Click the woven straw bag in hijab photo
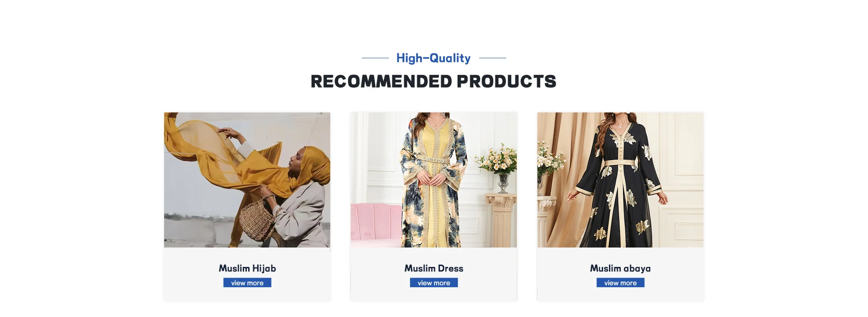This screenshot has width=868, height=317. coord(258,219)
